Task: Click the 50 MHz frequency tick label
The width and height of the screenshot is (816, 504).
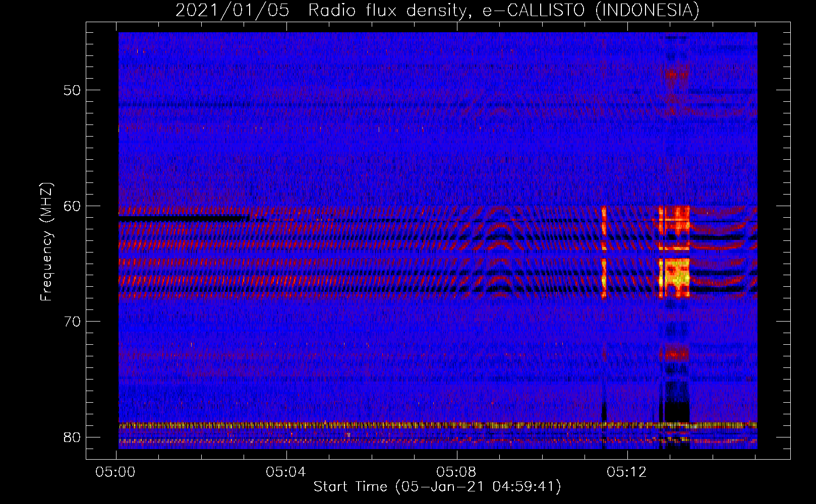Action: [x=72, y=90]
